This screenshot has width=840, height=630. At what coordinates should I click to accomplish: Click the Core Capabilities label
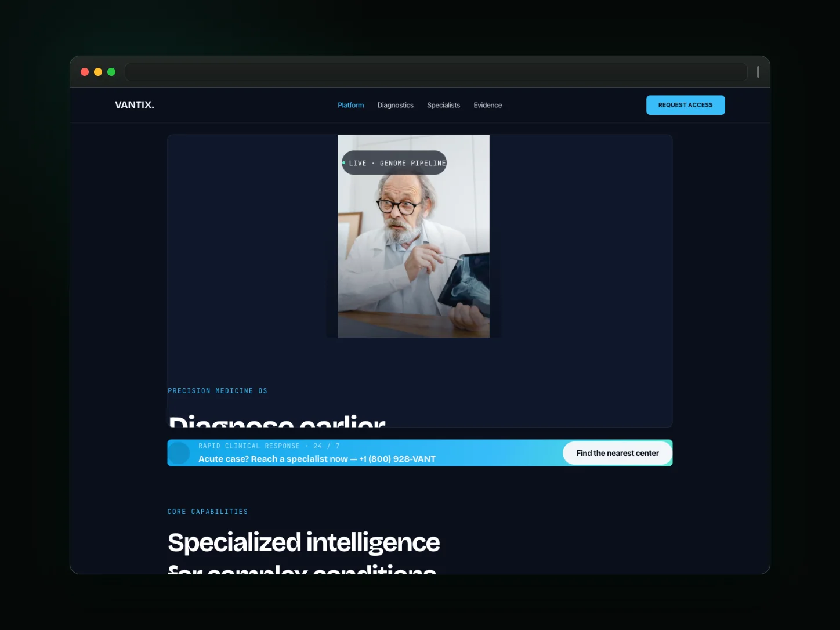coord(208,512)
